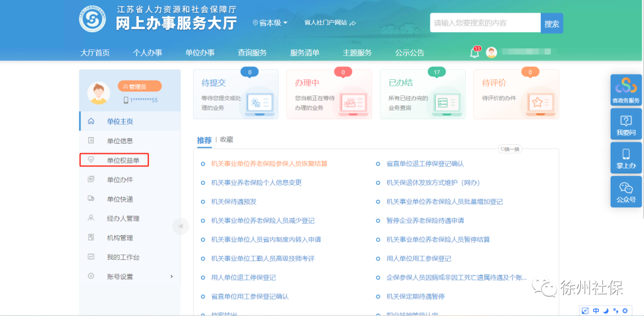
Task: Open the 省政务服务 floating shortcut
Action: click(x=626, y=91)
